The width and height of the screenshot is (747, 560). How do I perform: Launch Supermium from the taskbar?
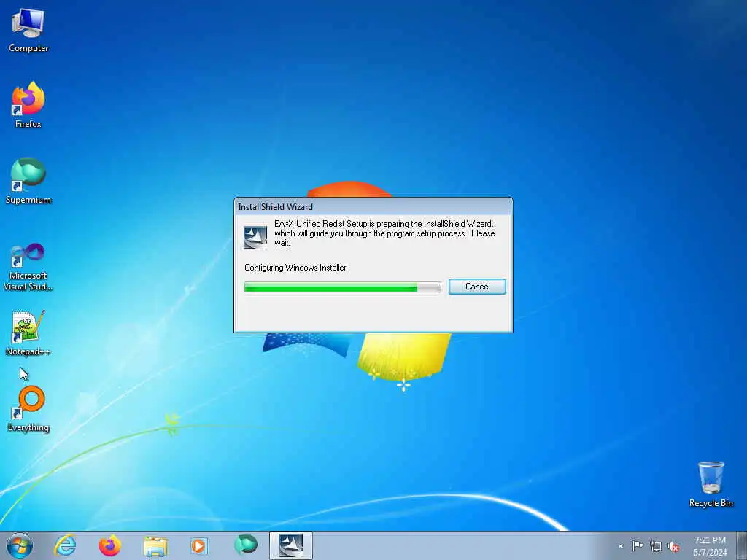pos(246,545)
